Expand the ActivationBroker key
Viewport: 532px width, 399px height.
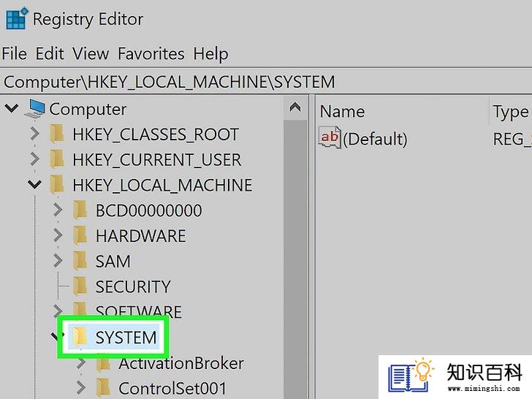81,363
